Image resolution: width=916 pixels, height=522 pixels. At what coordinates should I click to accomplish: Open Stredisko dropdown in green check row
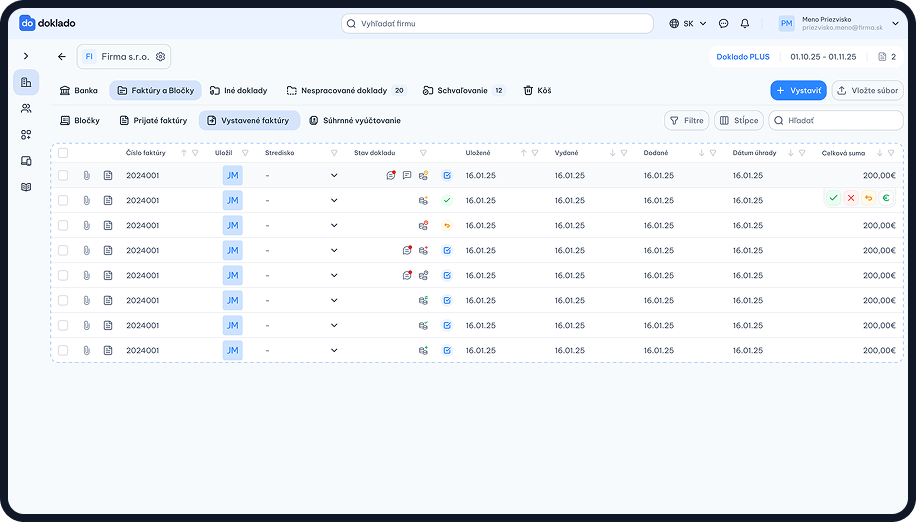click(334, 200)
